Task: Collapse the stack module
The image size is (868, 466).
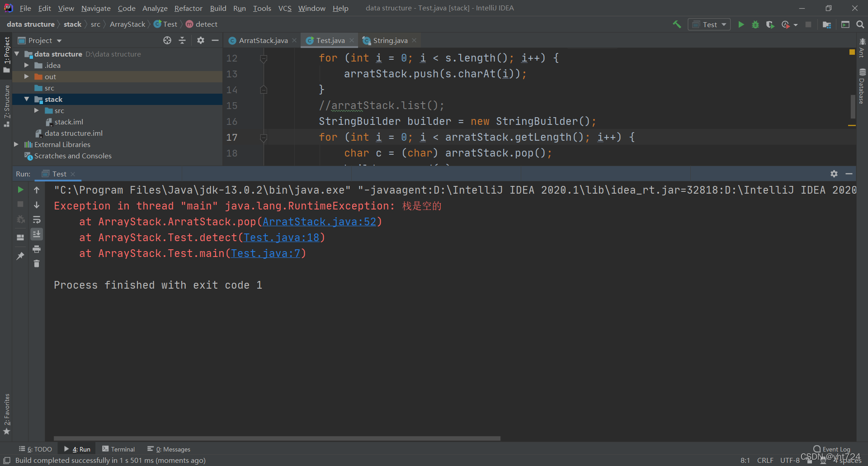Action: [26, 99]
